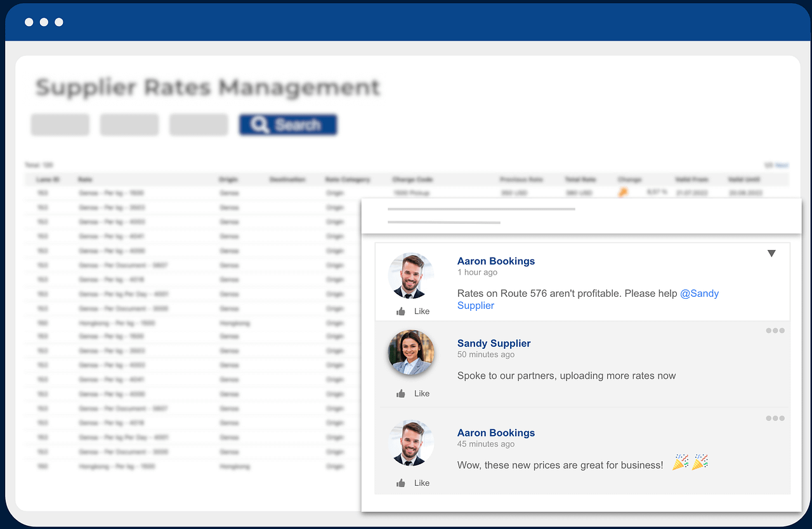This screenshot has width=812, height=529.
Task: Click the first filter field above the table
Action: tap(60, 124)
